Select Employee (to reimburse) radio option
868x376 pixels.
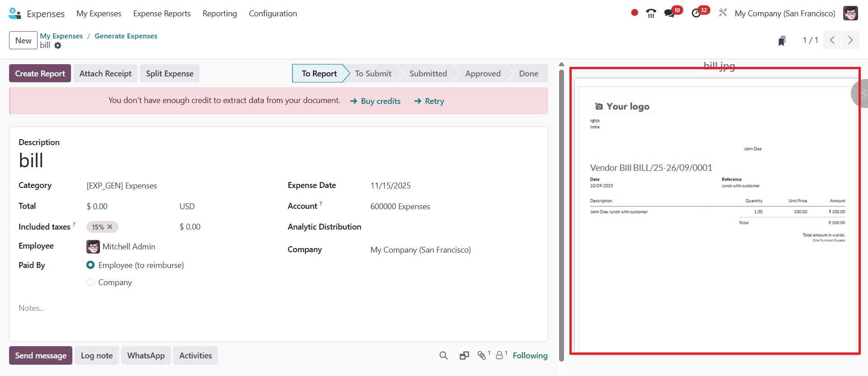coord(90,265)
